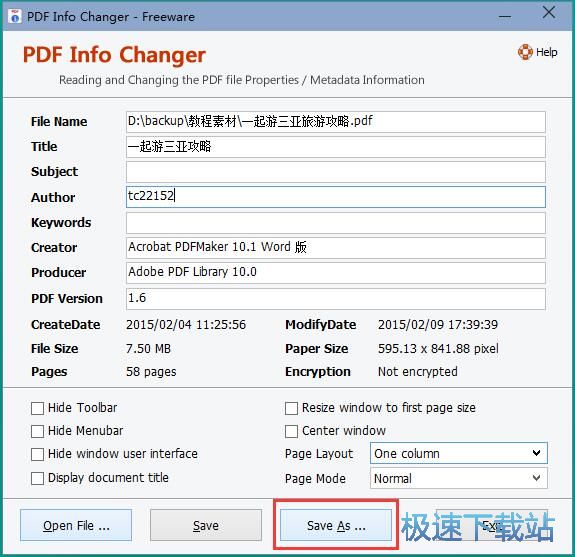Click the Producer text field

(336, 272)
